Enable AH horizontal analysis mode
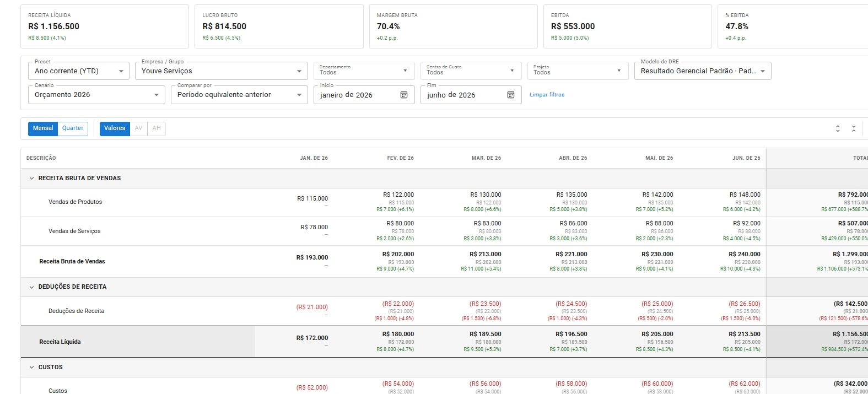 point(157,128)
